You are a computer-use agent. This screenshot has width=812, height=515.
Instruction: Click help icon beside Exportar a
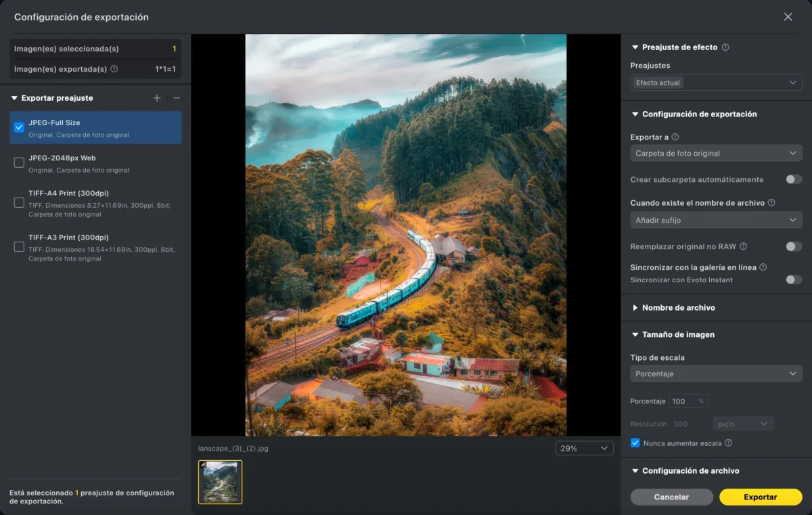(x=675, y=137)
